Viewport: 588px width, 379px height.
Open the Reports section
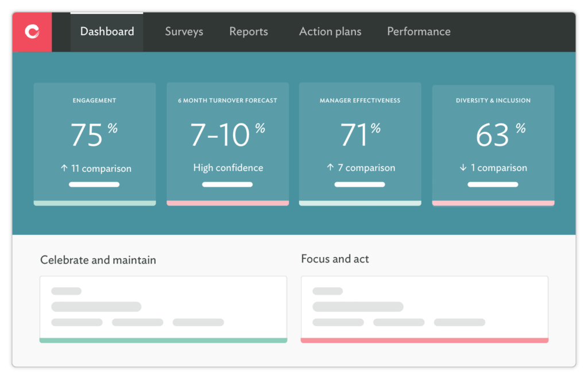249,32
